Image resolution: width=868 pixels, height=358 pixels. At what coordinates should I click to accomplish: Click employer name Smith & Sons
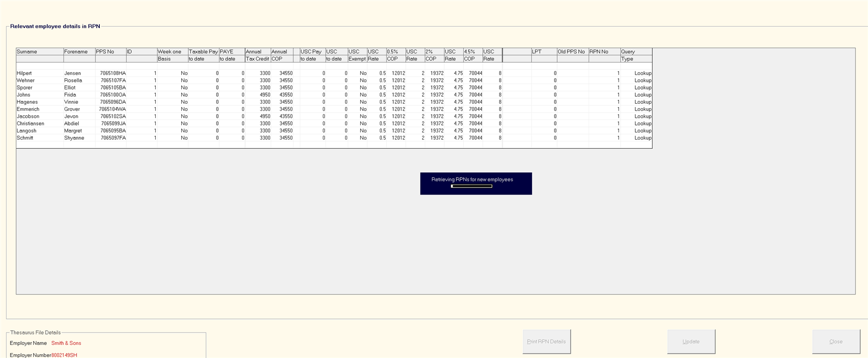coord(66,343)
